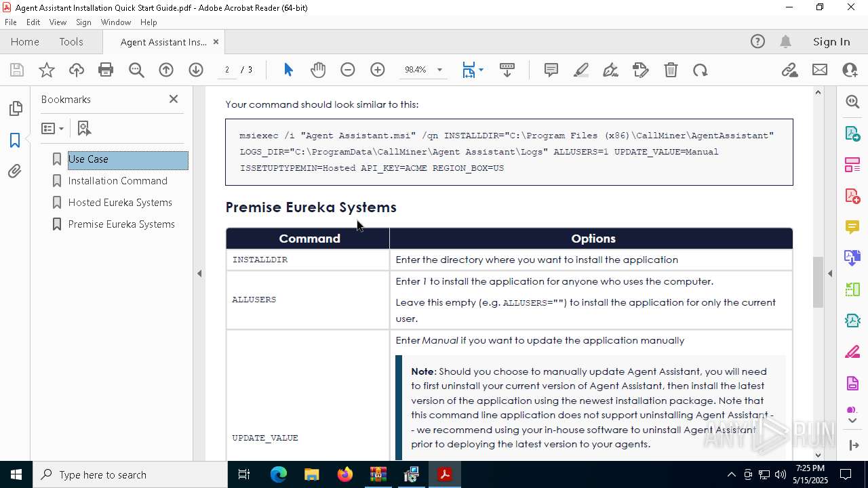Open the attachments paperclip panel
The width and height of the screenshot is (868, 488).
(x=15, y=171)
